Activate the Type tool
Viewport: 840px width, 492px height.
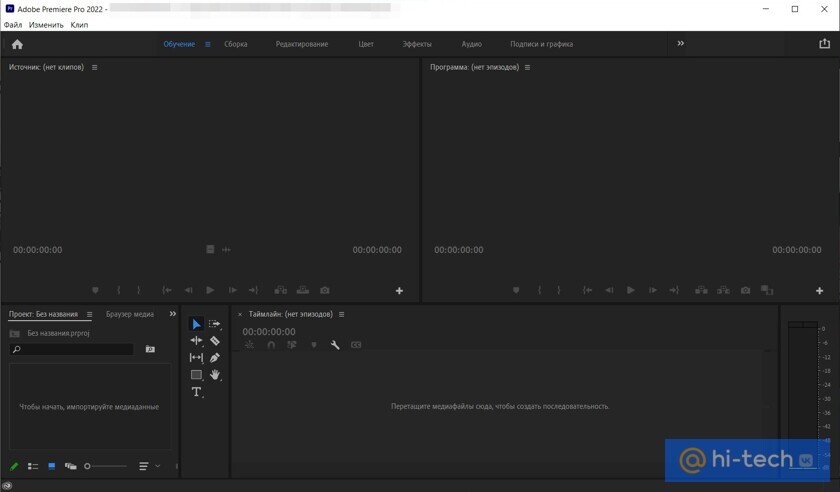pyautogui.click(x=196, y=392)
